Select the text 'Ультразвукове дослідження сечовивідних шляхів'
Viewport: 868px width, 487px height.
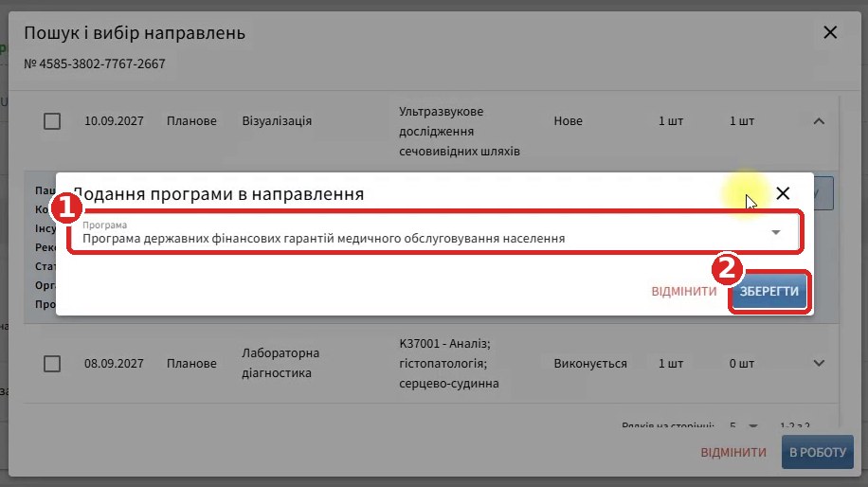[x=459, y=131]
